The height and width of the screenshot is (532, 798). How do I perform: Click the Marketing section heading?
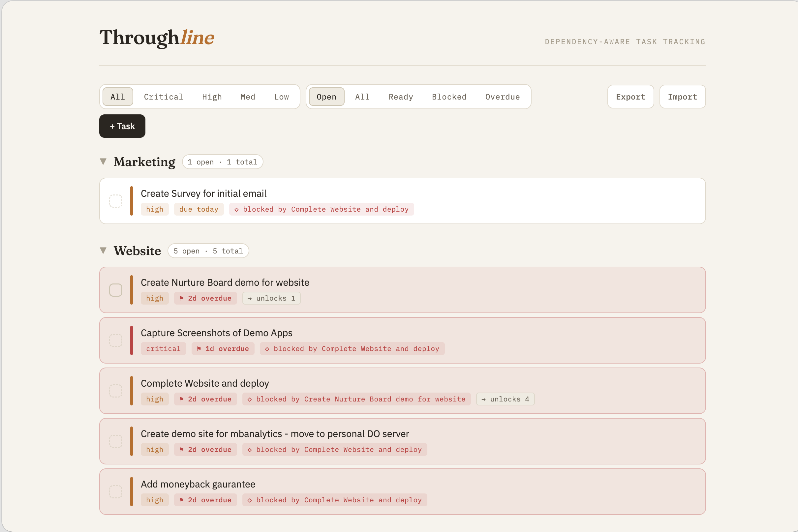[145, 162]
